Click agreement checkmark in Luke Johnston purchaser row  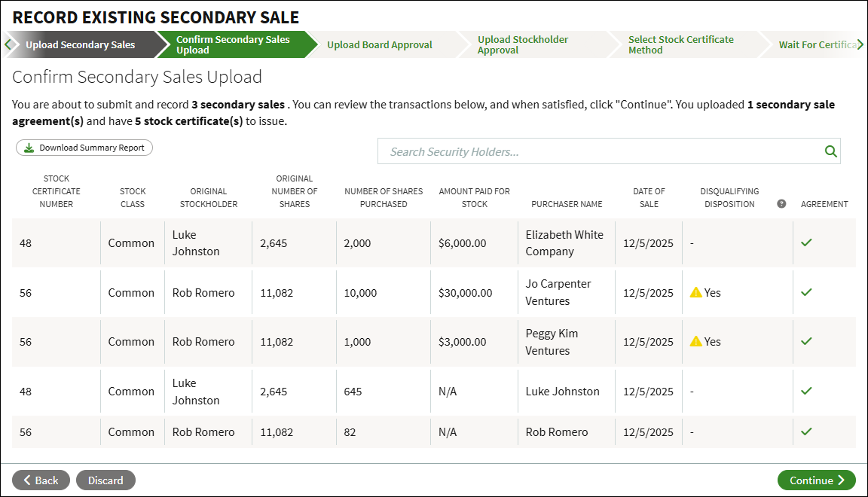[x=806, y=391]
